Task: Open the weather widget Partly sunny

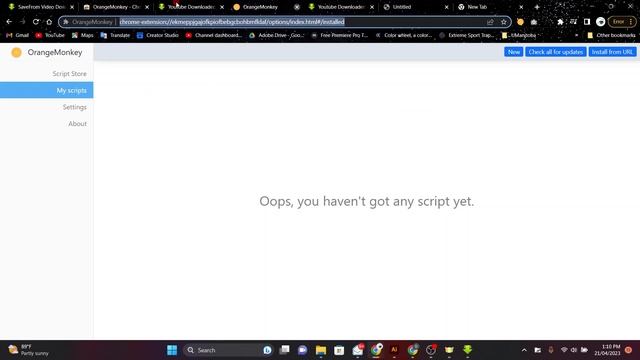Action: coord(29,350)
